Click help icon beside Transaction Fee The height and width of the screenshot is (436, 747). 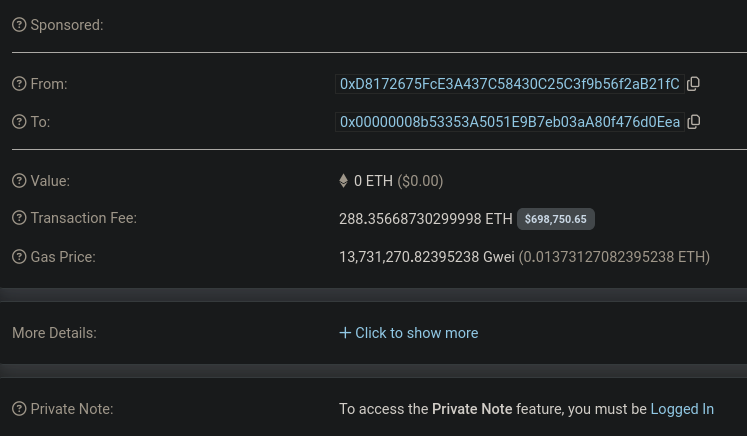click(19, 218)
